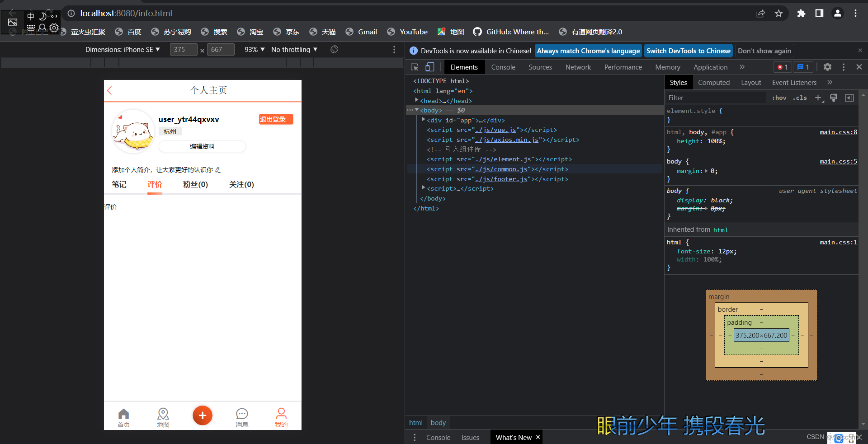Show more DevTools panel tabs
Viewport: 868px width, 444px height.
[x=742, y=67]
